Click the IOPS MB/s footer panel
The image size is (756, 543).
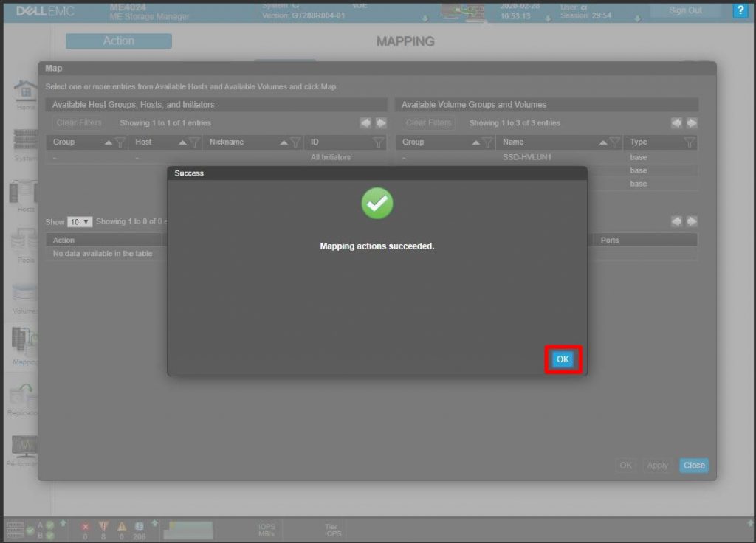pyautogui.click(x=266, y=530)
